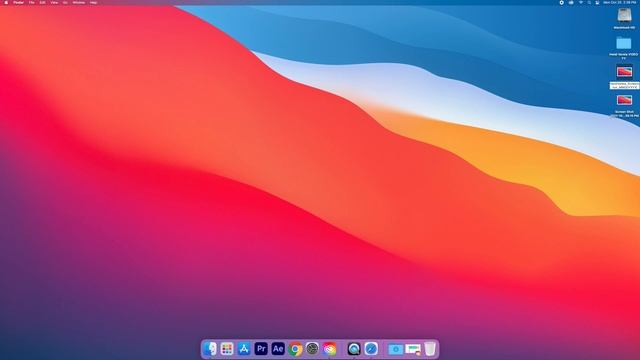Viewport: 640px width, 360px height.
Task: Open Control Center in menu bar
Action: (x=597, y=2)
